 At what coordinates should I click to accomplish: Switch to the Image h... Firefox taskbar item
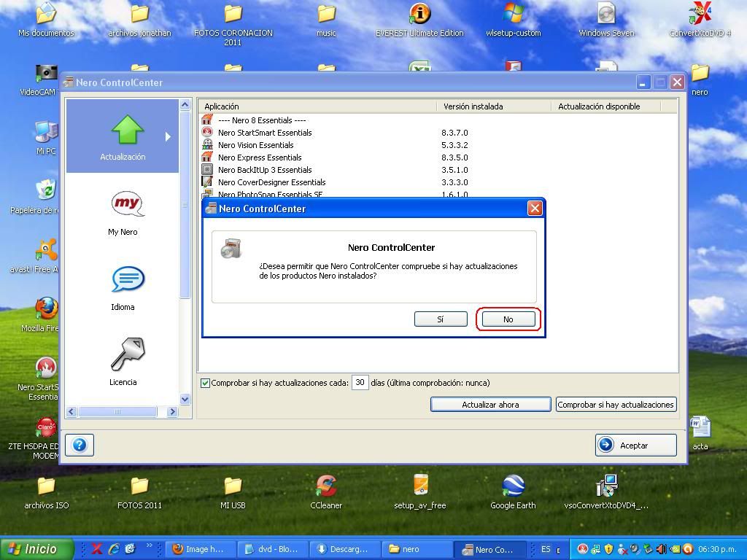click(x=200, y=549)
